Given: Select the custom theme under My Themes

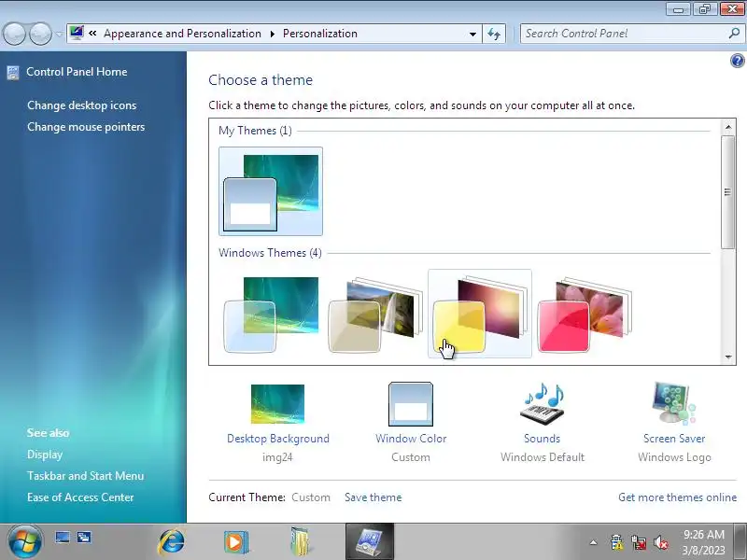Looking at the screenshot, I should pos(271,191).
